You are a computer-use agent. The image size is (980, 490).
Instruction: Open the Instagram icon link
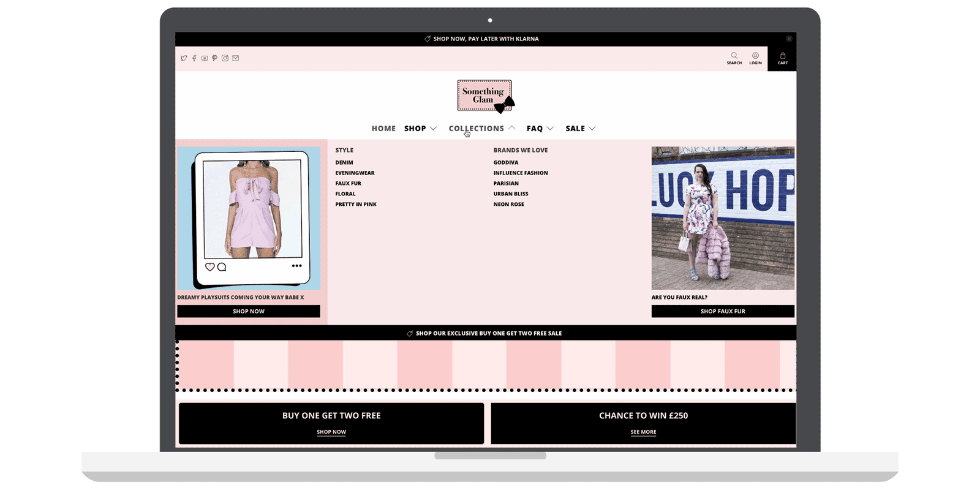tap(225, 58)
